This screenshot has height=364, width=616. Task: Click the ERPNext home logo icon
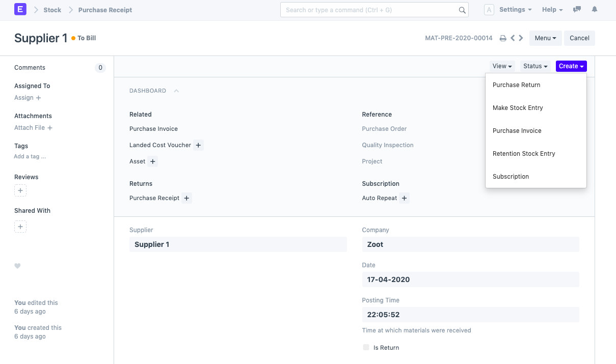point(20,10)
